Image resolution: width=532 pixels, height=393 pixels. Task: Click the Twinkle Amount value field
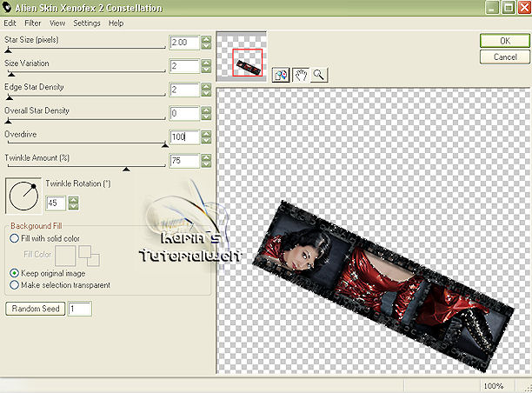tap(184, 161)
